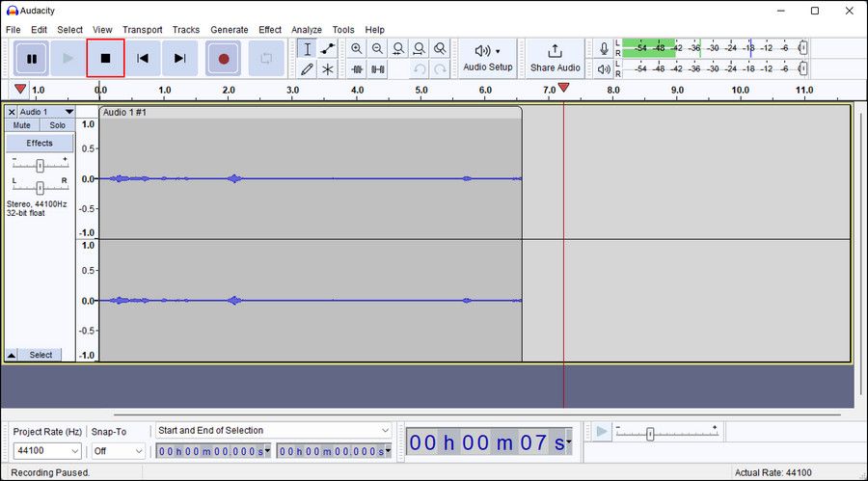Click the Effects button on Audio 1

tap(40, 143)
